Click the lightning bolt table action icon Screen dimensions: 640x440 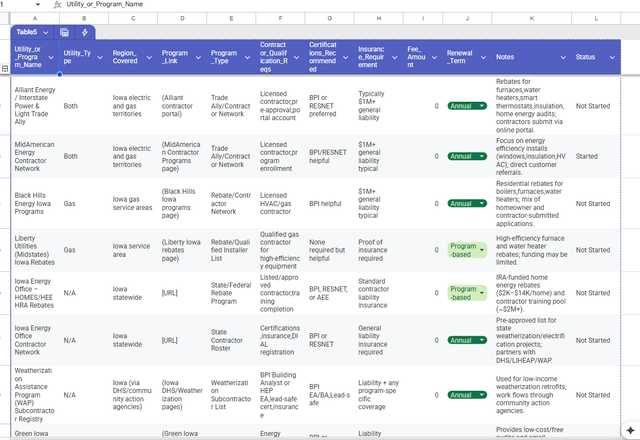(84, 32)
